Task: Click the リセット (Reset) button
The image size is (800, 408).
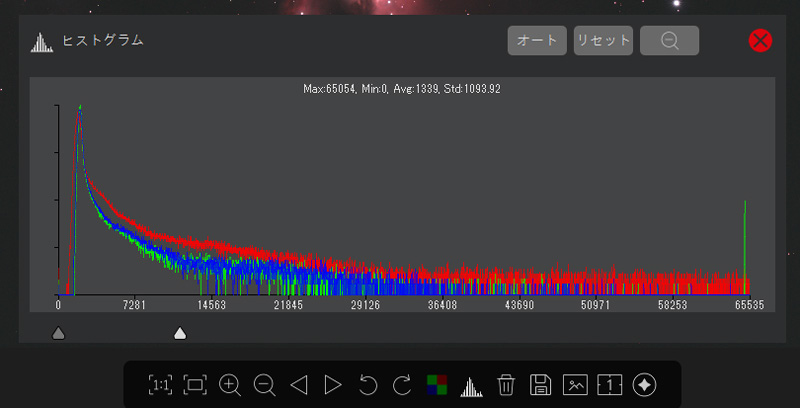Action: 603,40
